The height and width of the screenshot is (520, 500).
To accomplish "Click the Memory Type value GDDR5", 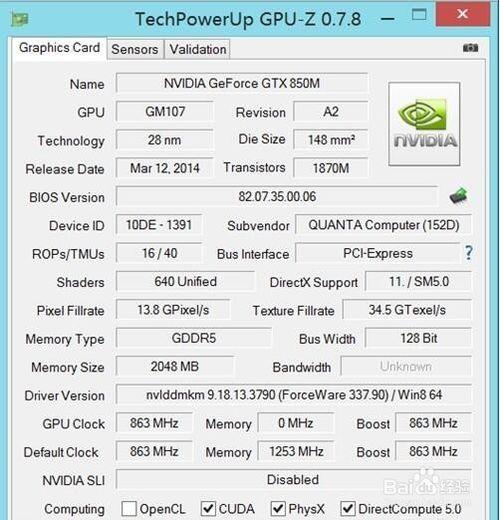I will pos(194,338).
